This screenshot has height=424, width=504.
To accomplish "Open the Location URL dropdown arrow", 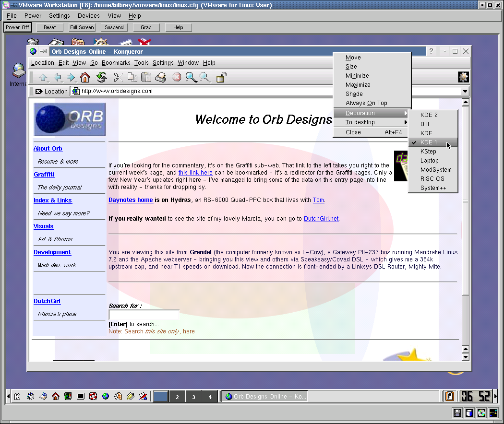I will [x=465, y=91].
